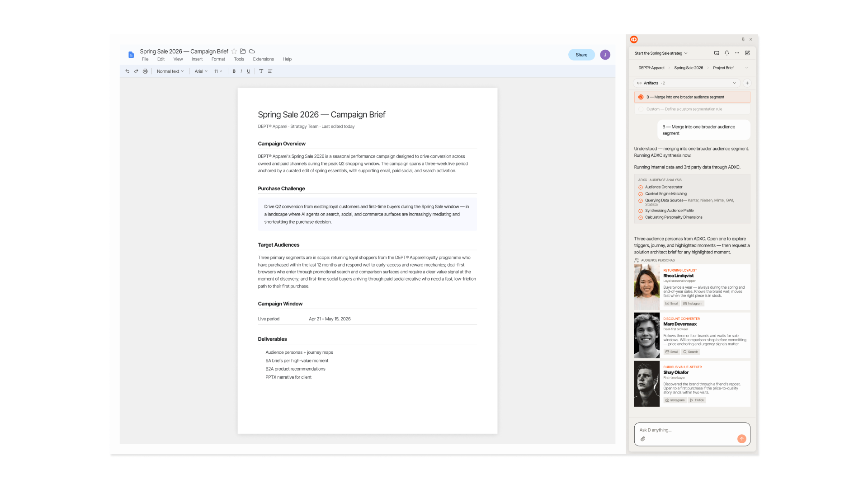Viewport: 868px width, 488px height.
Task: Open the Insert menu
Action: click(x=197, y=59)
